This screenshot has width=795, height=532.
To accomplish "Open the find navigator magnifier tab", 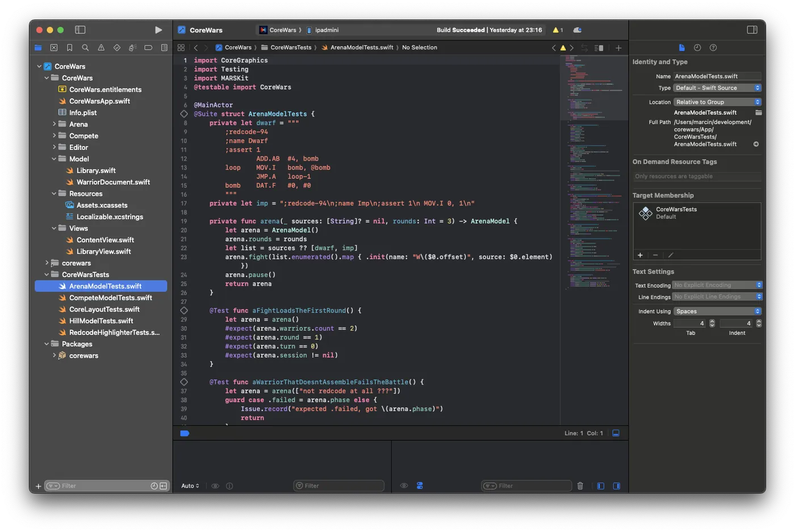I will pos(85,48).
